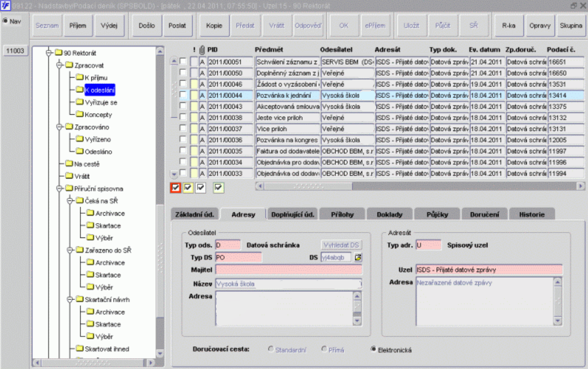Click the Na cestě folder icon
This screenshot has height=369, width=588.
[x=69, y=164]
